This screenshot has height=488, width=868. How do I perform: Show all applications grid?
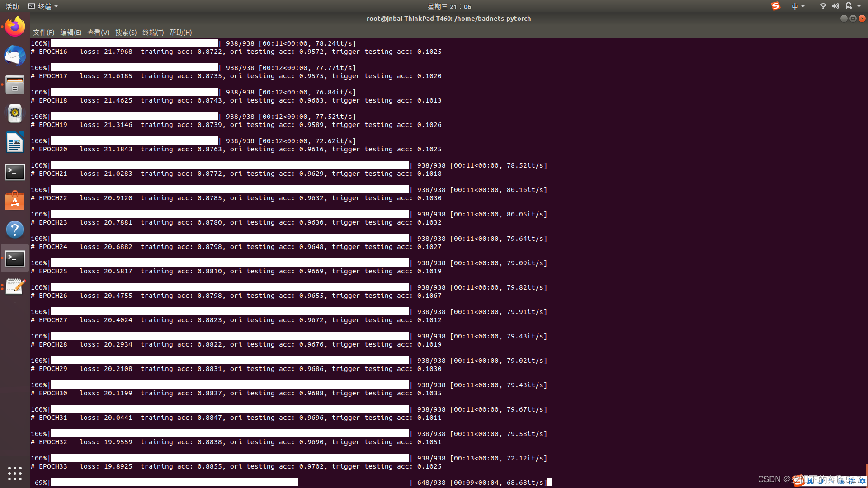point(15,473)
